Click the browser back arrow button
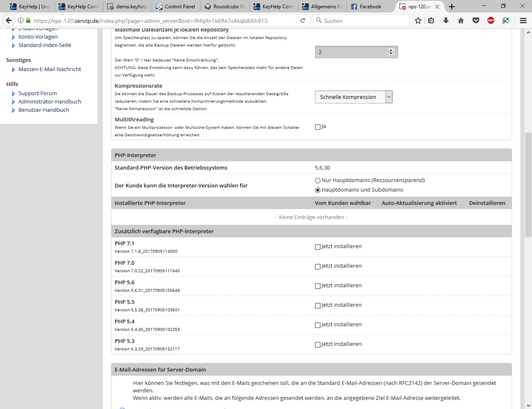The image size is (532, 409). click(x=9, y=20)
